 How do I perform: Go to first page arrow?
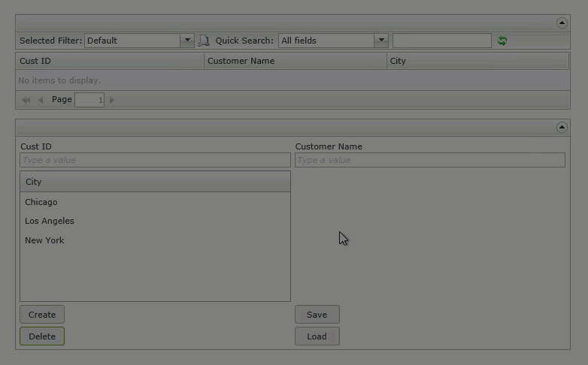click(26, 100)
